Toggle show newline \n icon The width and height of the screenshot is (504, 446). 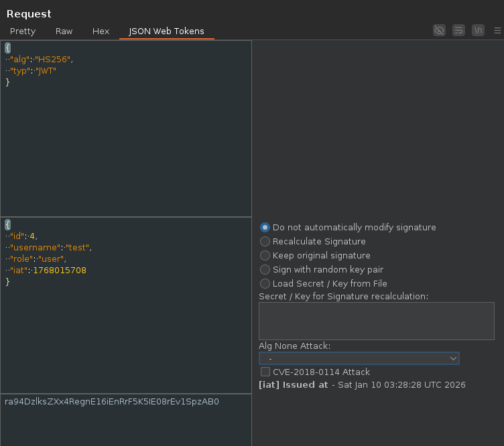478,31
